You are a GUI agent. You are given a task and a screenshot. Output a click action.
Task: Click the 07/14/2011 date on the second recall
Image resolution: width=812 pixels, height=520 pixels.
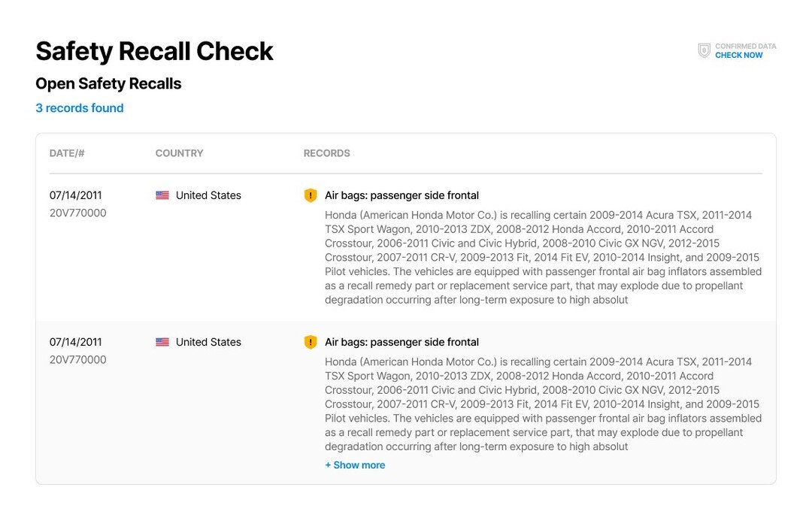(x=75, y=342)
